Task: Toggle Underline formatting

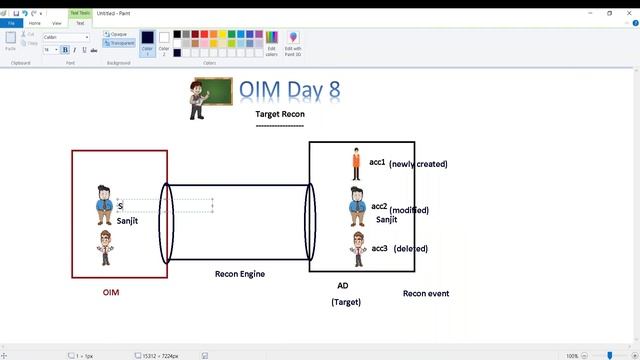Action: pos(84,50)
